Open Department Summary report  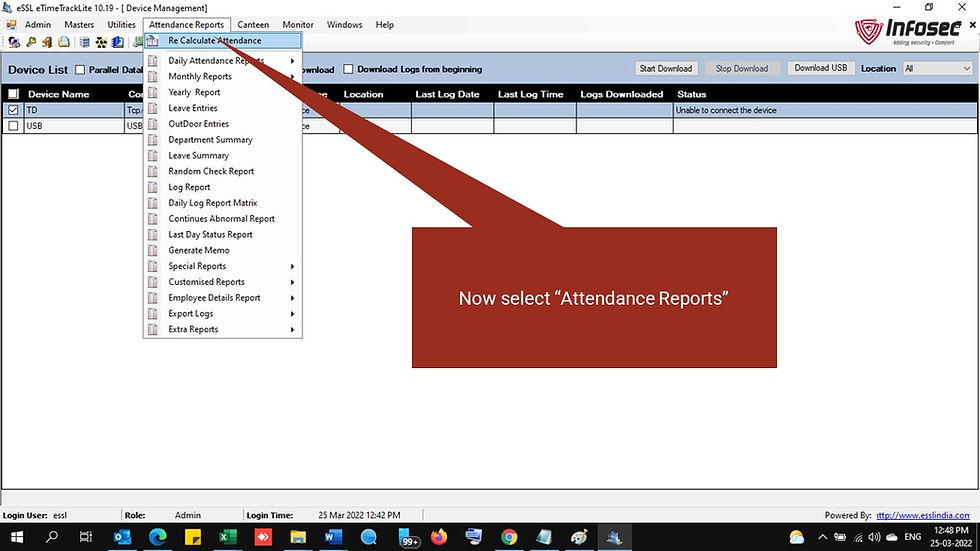click(223, 140)
